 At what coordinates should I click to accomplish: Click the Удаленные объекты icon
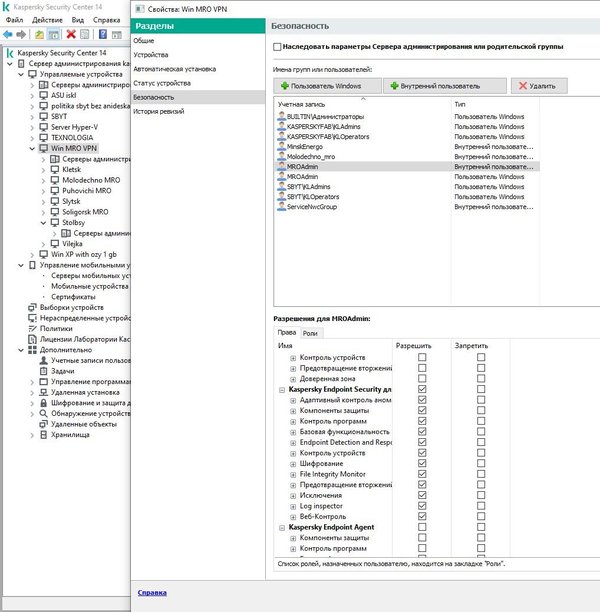44,424
